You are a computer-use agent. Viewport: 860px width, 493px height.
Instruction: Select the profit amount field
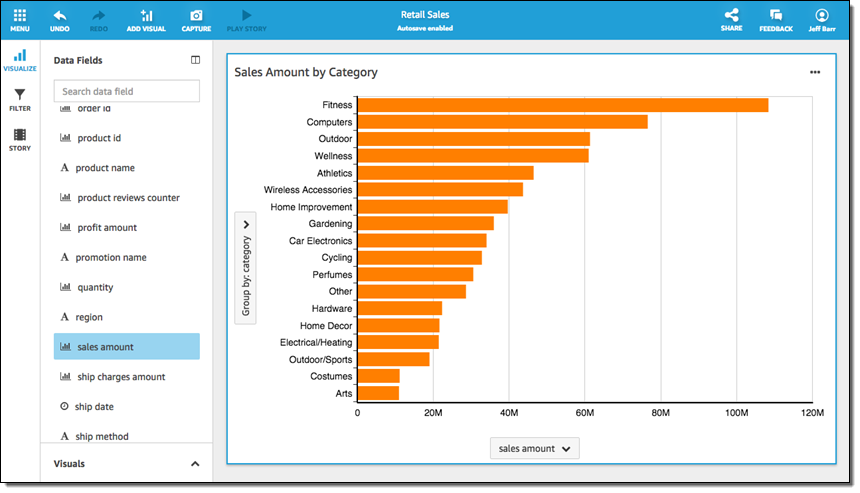click(107, 228)
